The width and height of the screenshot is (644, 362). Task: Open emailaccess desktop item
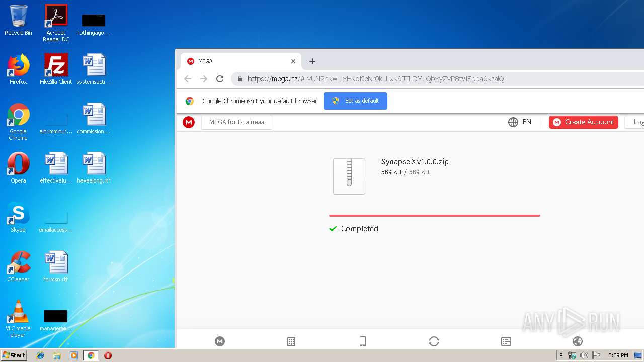[x=56, y=221]
